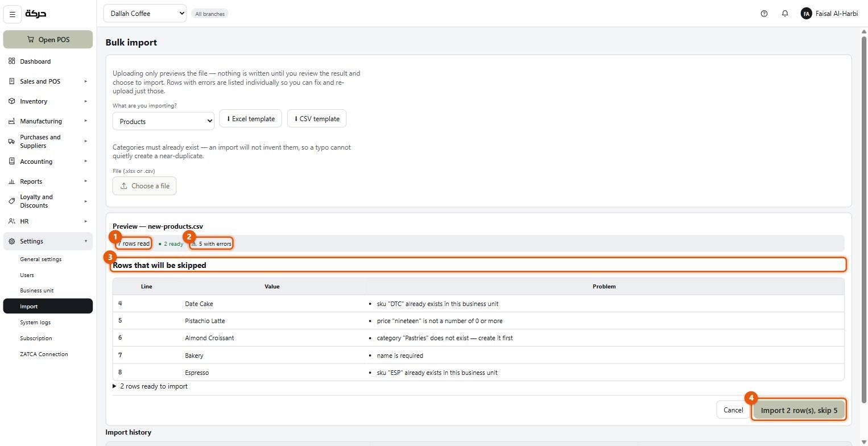Click the Faisal Al-Harbi user name
The width and height of the screenshot is (868, 446).
click(837, 14)
